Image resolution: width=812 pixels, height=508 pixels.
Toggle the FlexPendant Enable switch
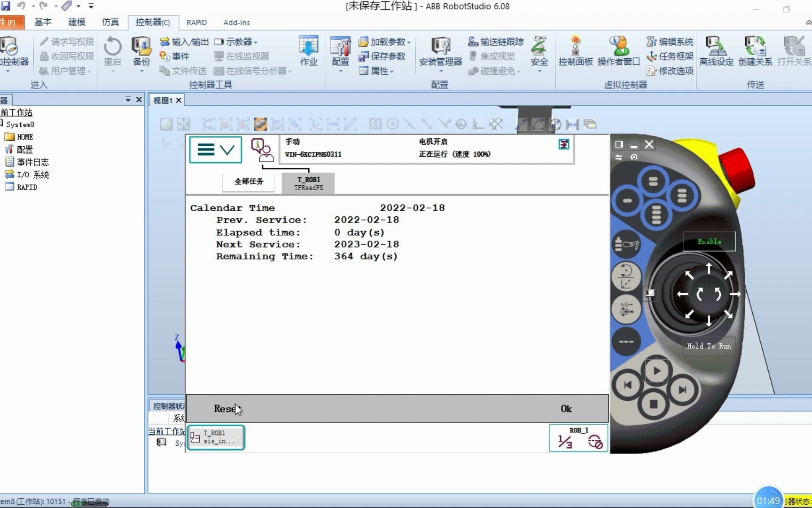pos(709,242)
